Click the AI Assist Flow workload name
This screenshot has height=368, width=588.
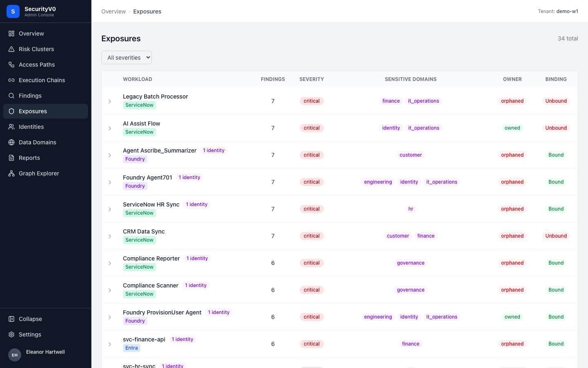point(142,123)
